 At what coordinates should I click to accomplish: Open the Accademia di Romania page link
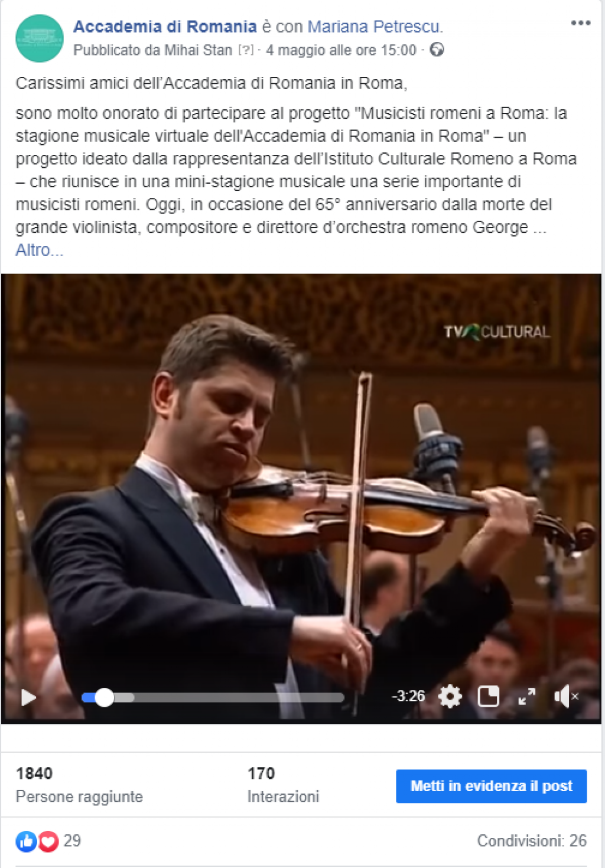pos(165,27)
